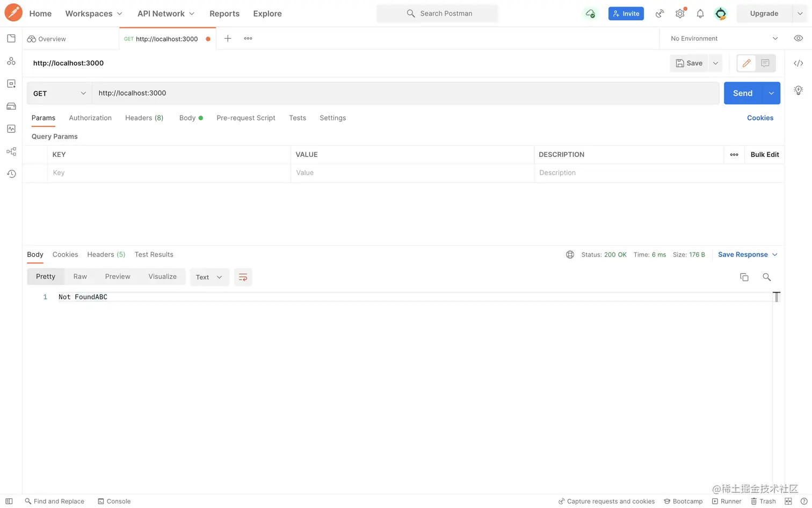
Task: Click the cloud sync status icon
Action: coord(590,13)
